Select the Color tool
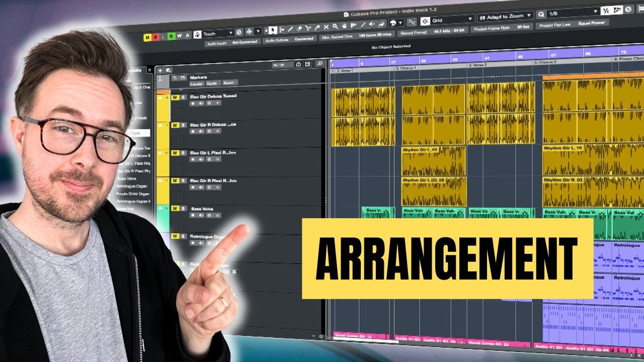644x362 pixels. tap(381, 24)
